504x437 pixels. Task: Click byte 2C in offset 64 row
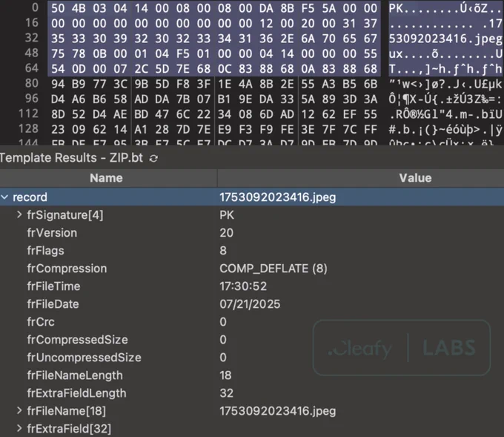141,69
